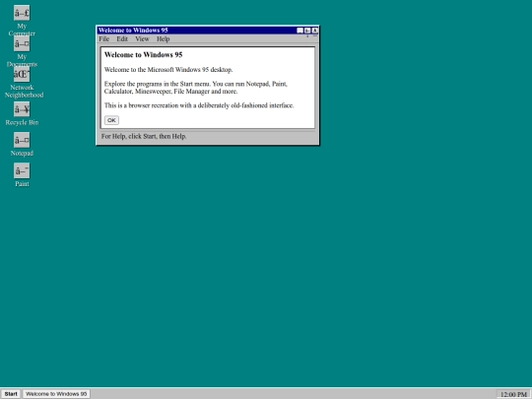Click the bold Welcome to Windows 95 heading
The image size is (532, 399).
point(144,54)
